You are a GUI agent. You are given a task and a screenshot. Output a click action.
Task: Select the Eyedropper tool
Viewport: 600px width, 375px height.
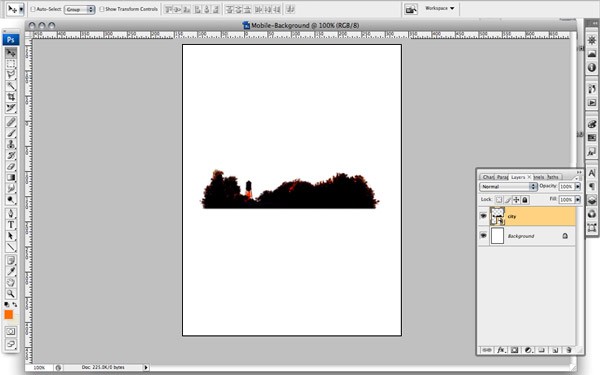(x=11, y=272)
